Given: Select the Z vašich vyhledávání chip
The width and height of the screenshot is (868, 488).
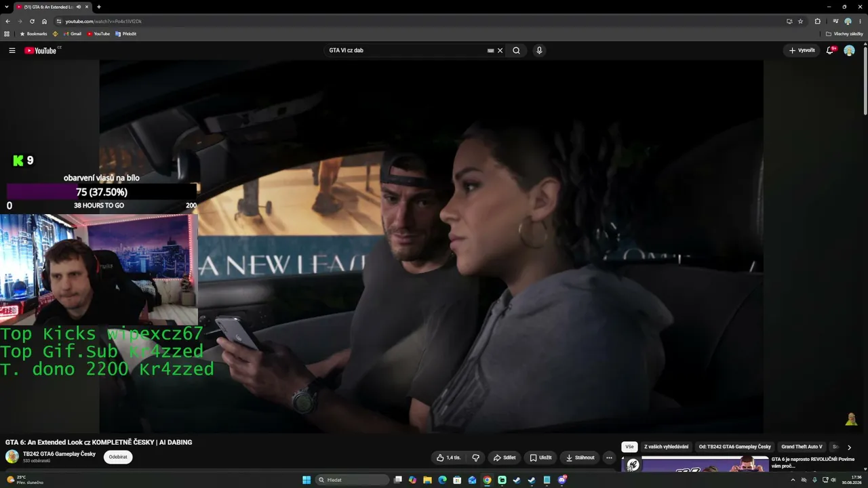Looking at the screenshot, I should pos(666,447).
